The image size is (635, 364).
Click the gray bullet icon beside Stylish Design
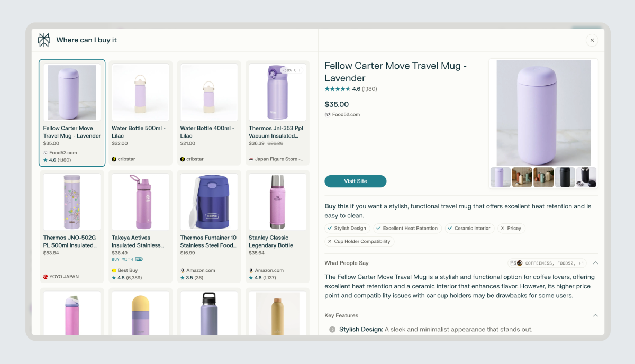pos(332,330)
